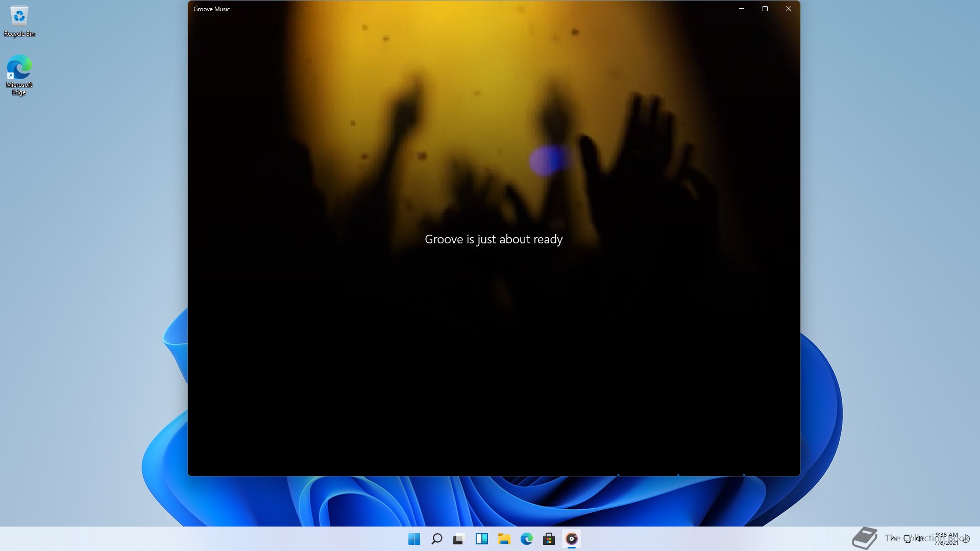Click the 'Groove is just about ready' text

pos(494,239)
